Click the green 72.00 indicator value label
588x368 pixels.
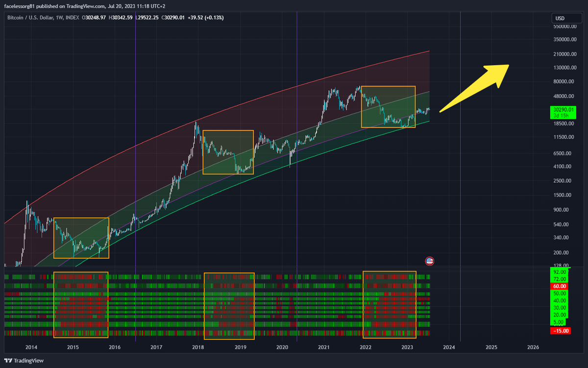point(560,279)
